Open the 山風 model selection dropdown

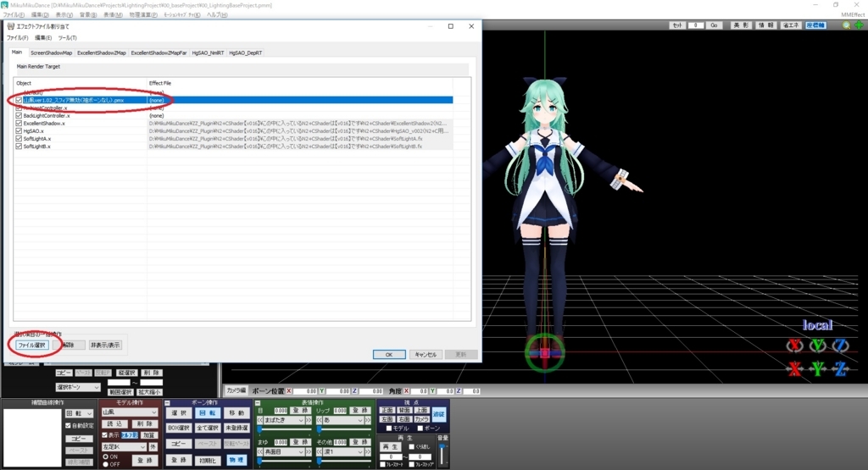(130, 412)
